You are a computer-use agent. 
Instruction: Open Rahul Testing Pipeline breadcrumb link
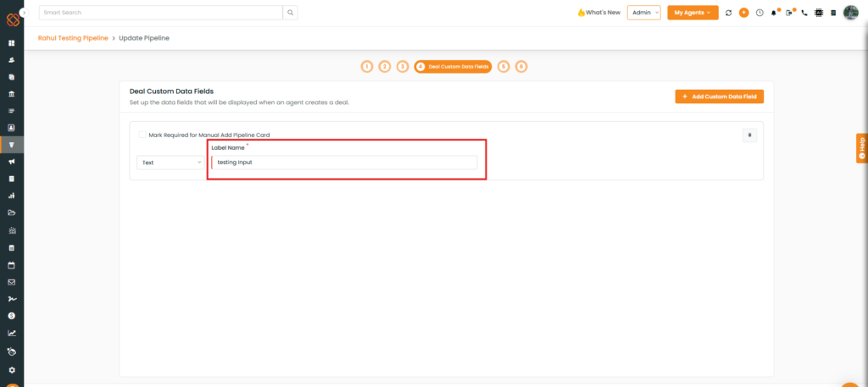coord(73,38)
